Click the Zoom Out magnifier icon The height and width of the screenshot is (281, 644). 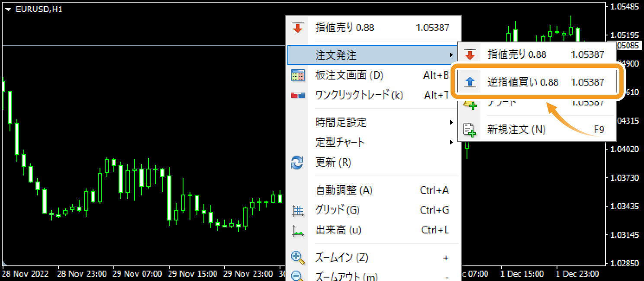[x=297, y=276]
